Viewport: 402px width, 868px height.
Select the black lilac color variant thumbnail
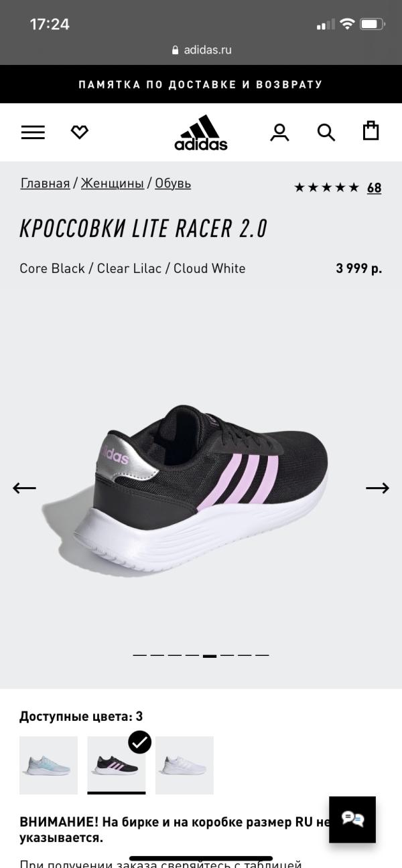pos(117,765)
